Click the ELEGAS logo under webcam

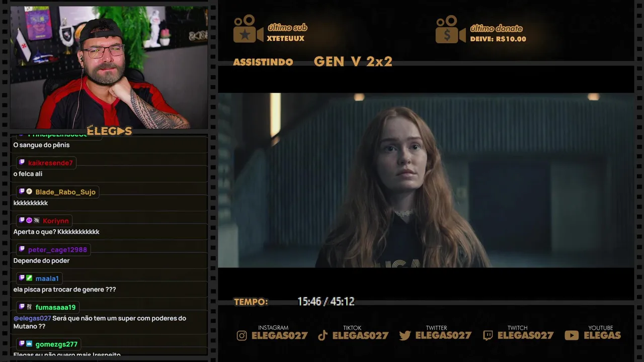[x=109, y=131]
